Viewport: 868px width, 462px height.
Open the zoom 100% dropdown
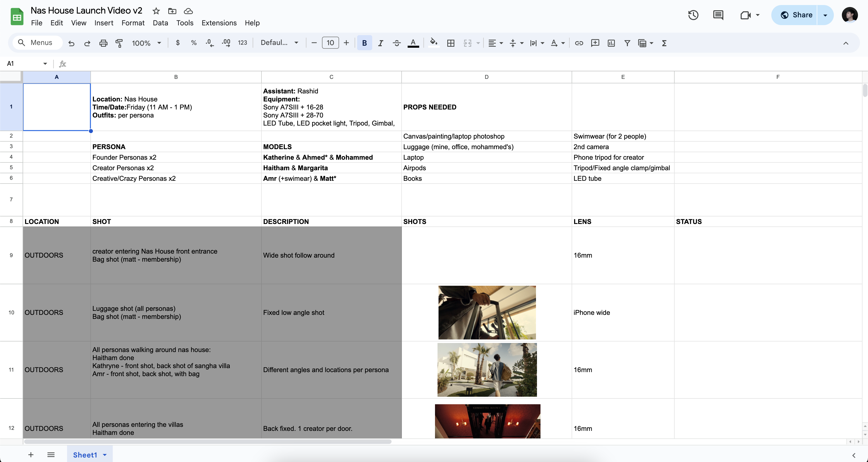pos(146,43)
